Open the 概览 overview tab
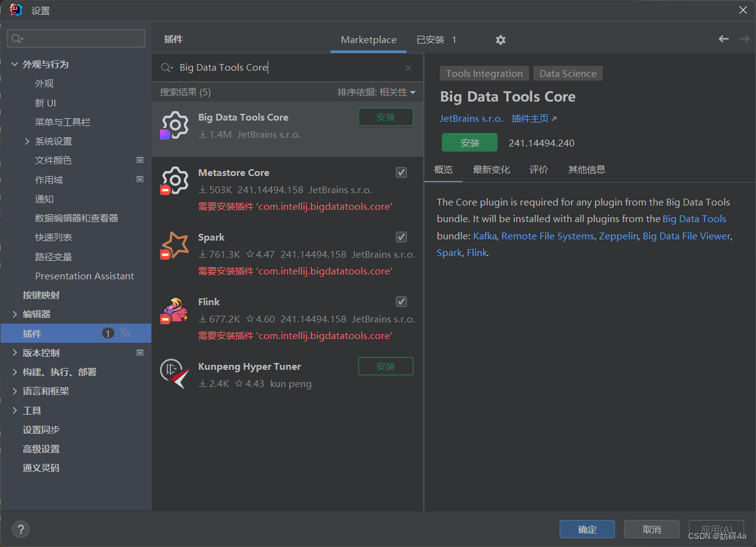The width and height of the screenshot is (756, 547). click(444, 170)
